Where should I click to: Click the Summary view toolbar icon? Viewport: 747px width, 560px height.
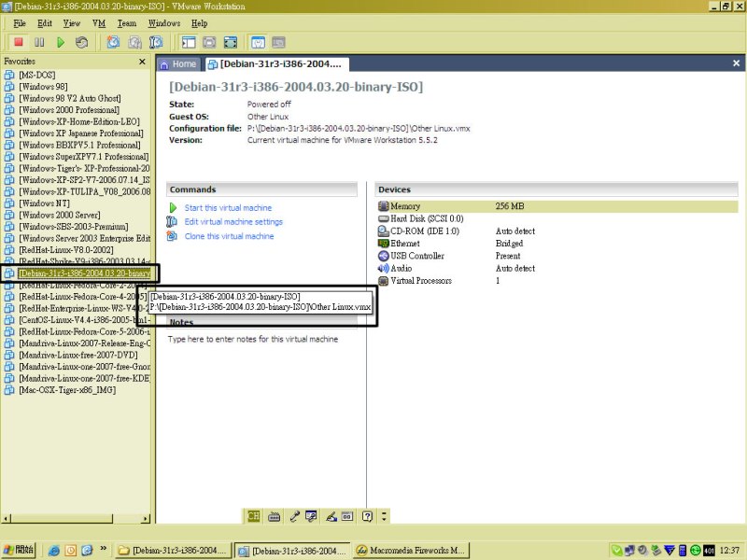click(259, 42)
